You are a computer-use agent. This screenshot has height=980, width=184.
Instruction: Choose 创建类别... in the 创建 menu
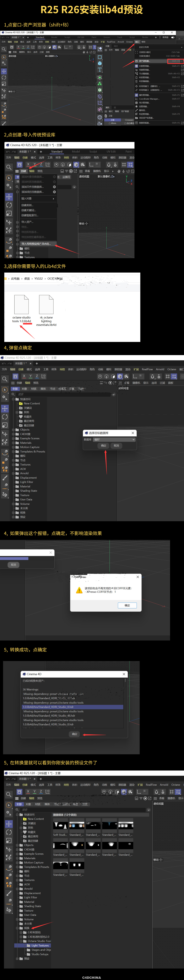[x=27, y=205]
